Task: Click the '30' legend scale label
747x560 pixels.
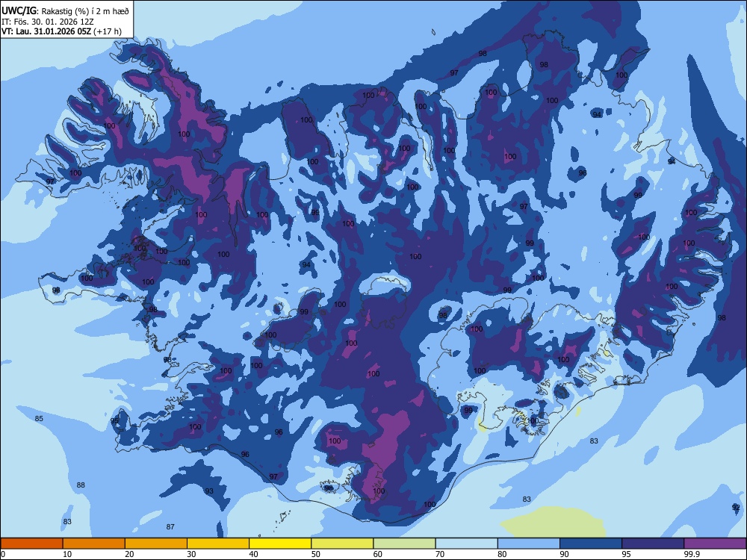Action: pyautogui.click(x=191, y=554)
